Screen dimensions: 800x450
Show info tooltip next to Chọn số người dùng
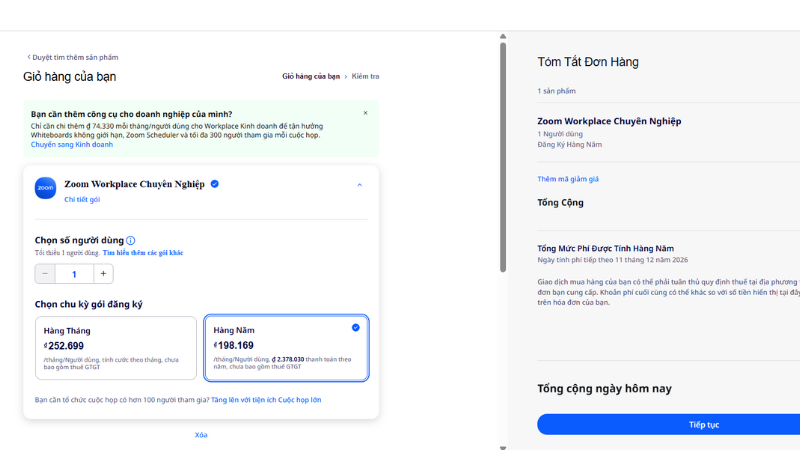tap(131, 240)
